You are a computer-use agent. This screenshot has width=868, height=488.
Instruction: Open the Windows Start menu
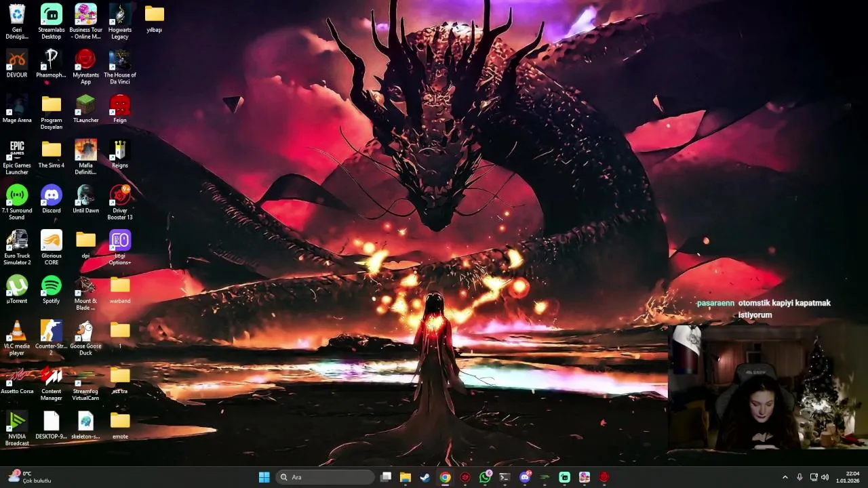[x=264, y=477]
